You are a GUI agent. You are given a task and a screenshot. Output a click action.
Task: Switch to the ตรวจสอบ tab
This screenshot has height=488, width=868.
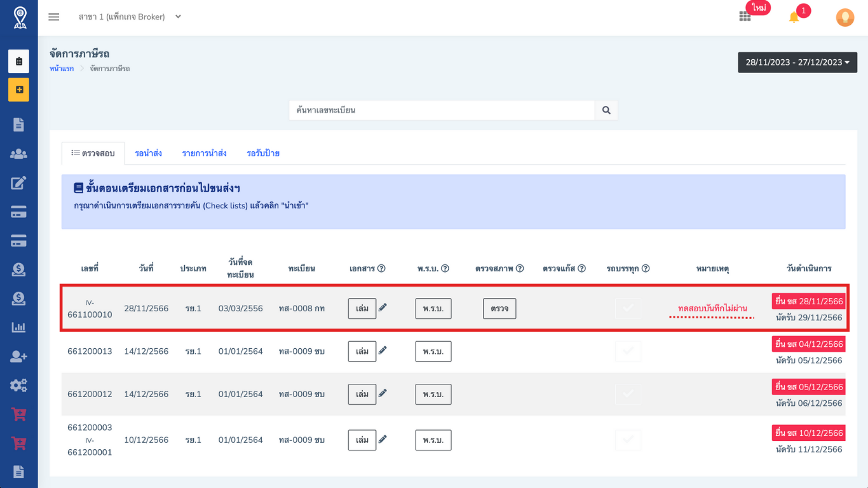pyautogui.click(x=93, y=153)
